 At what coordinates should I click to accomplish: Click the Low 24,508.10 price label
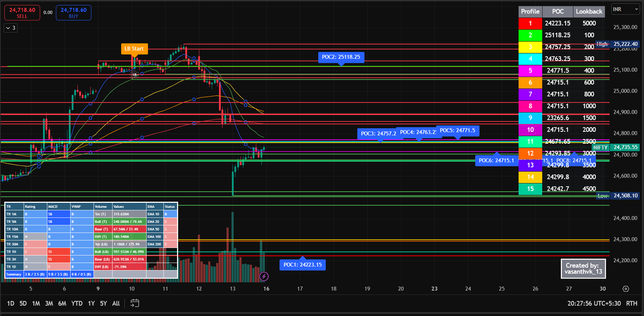(618, 196)
